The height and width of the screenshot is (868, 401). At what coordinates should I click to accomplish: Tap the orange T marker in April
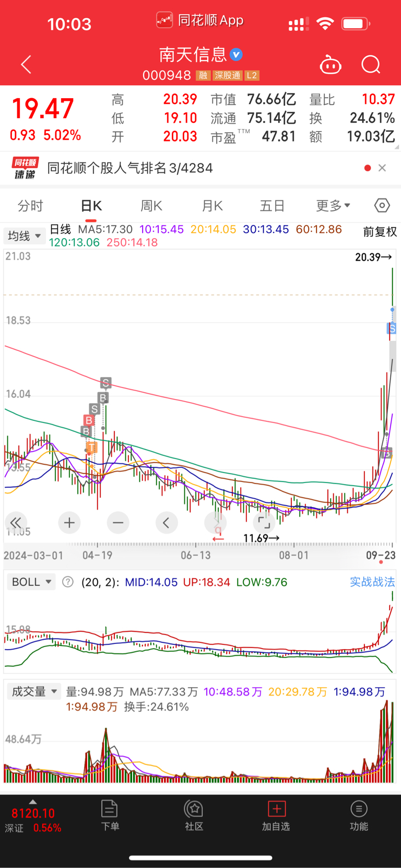[x=92, y=448]
